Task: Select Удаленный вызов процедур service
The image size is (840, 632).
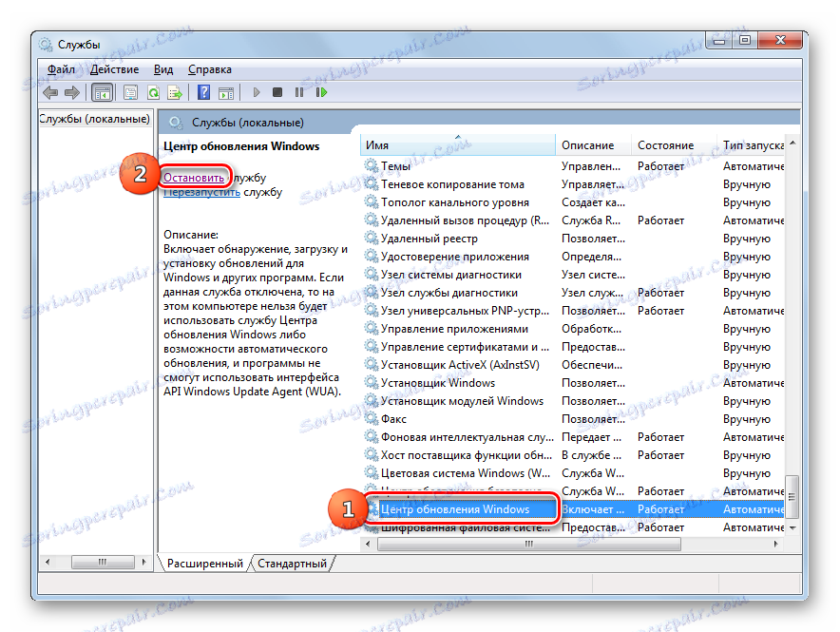Action: 573,220
